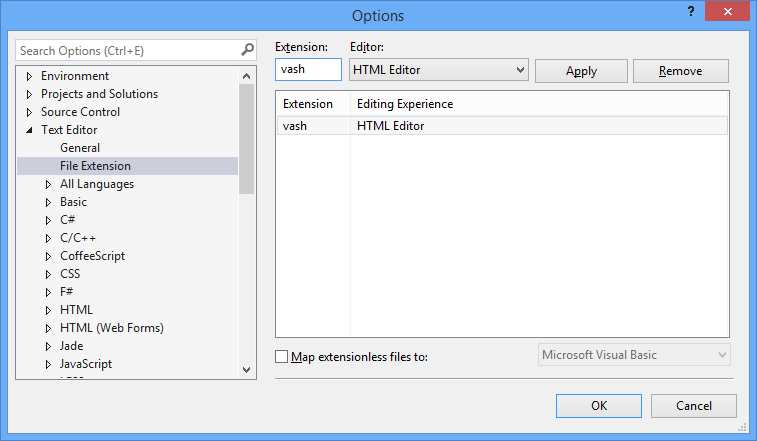
Task: Select the JavaScript tree label
Action: point(85,364)
